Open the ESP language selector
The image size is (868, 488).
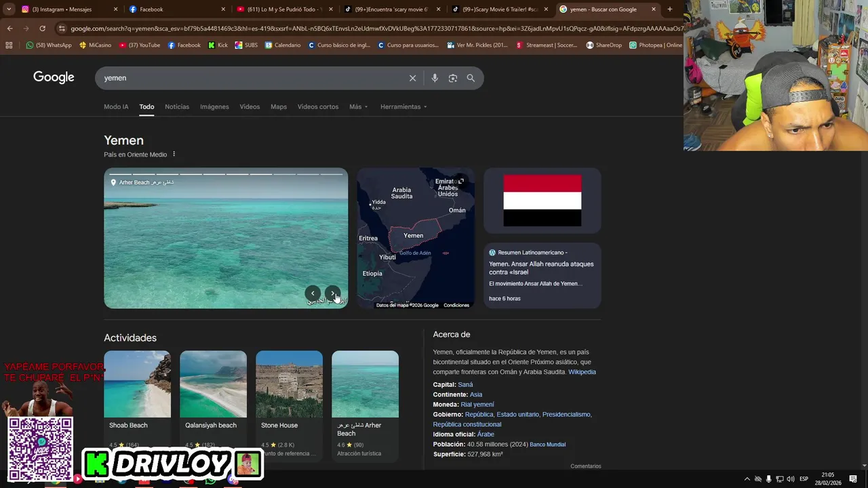[804, 479]
